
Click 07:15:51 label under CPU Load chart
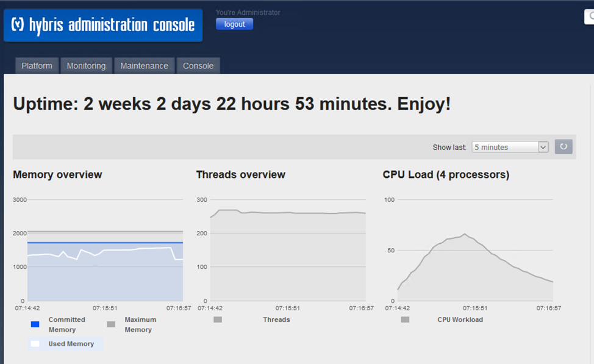coord(475,308)
